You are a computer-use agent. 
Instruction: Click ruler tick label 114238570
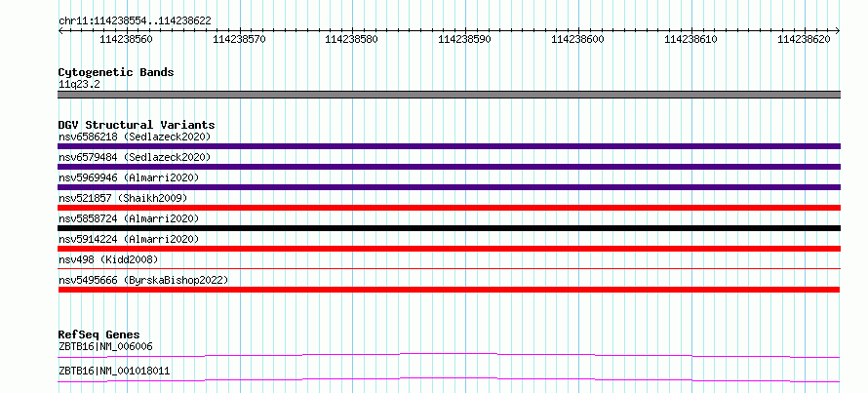239,39
